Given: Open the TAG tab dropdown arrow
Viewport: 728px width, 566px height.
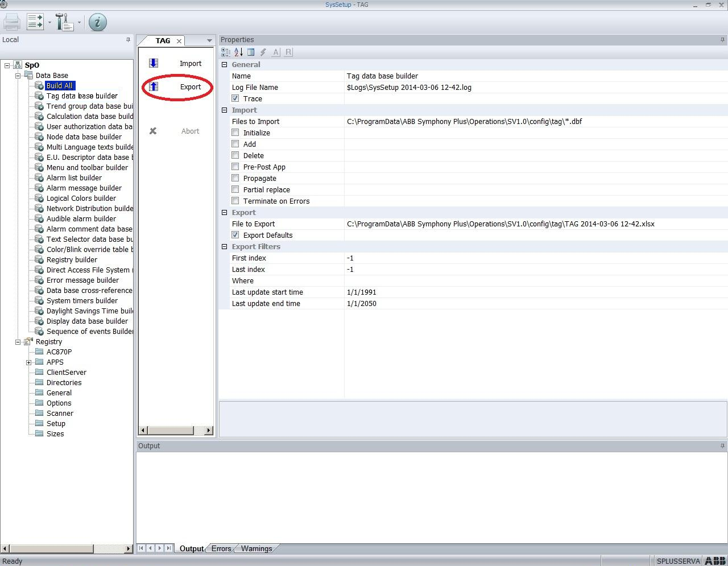Looking at the screenshot, I should tap(209, 40).
